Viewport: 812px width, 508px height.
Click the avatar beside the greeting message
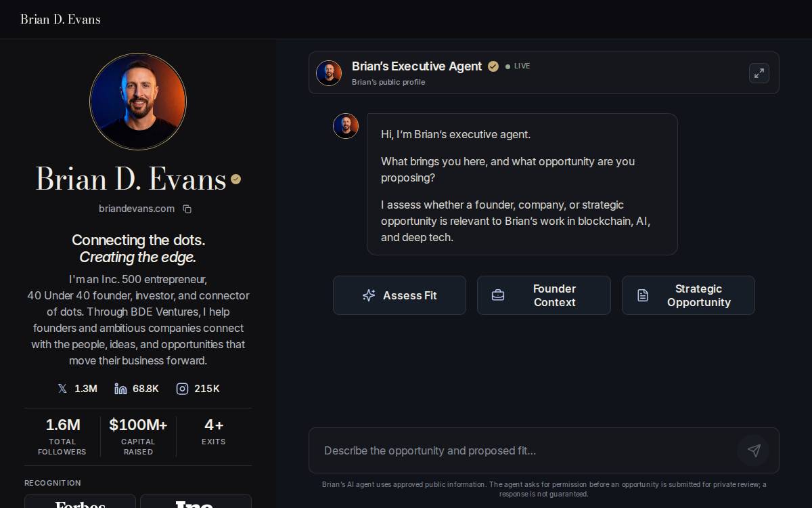[346, 126]
